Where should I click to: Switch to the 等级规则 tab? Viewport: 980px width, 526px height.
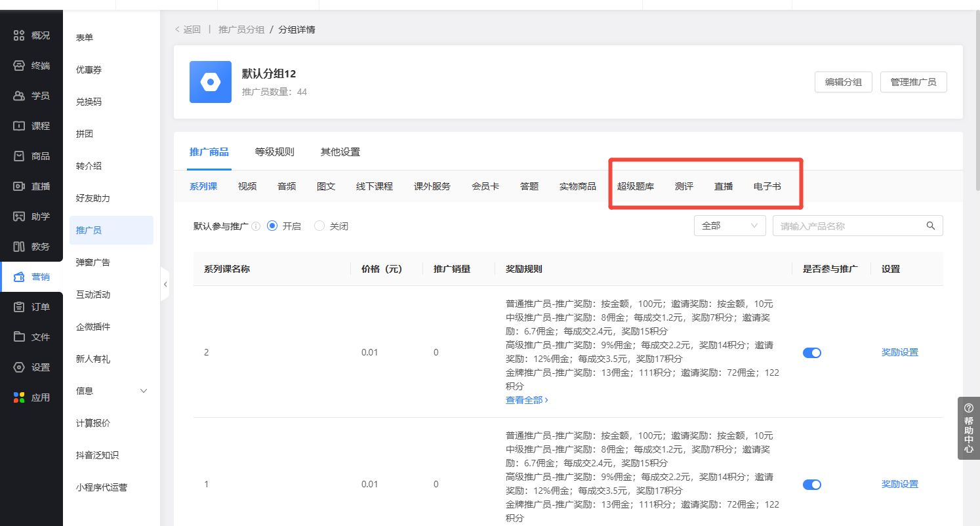click(x=274, y=152)
